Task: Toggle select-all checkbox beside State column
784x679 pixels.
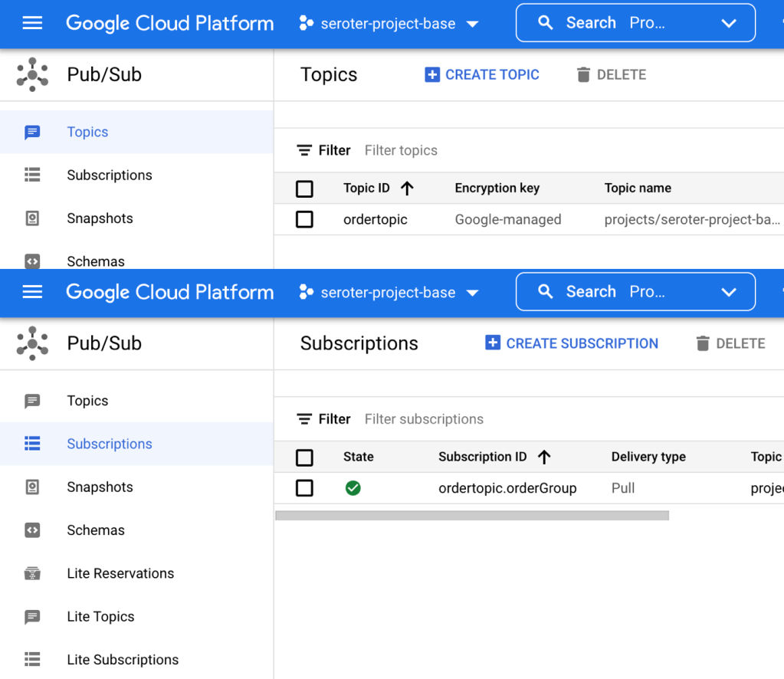Action: (x=304, y=458)
